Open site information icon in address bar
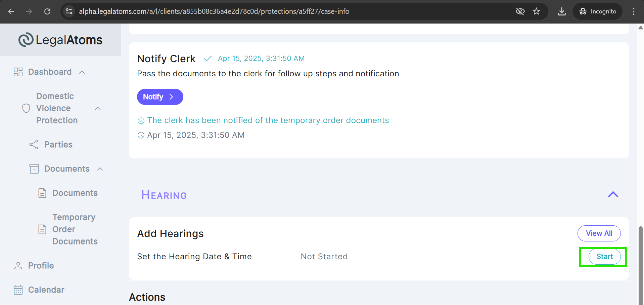Viewport: 644px width, 305px height. coord(69,11)
